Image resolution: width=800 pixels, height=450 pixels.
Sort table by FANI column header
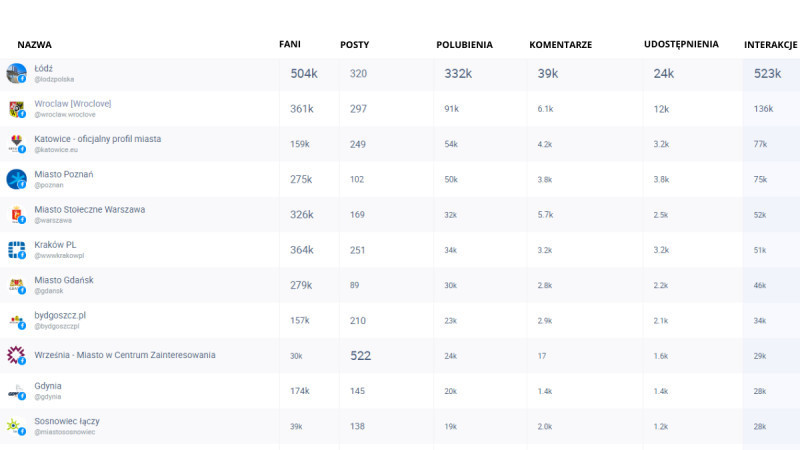tap(290, 44)
